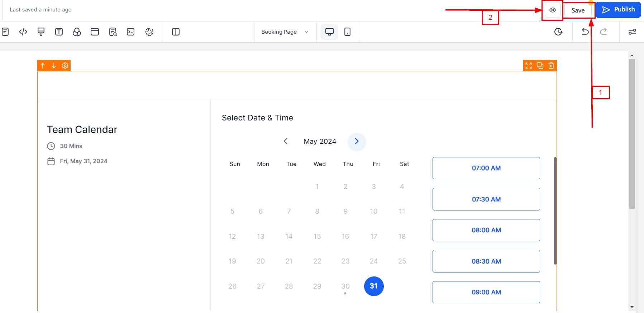Move section down with arrow icon

54,66
